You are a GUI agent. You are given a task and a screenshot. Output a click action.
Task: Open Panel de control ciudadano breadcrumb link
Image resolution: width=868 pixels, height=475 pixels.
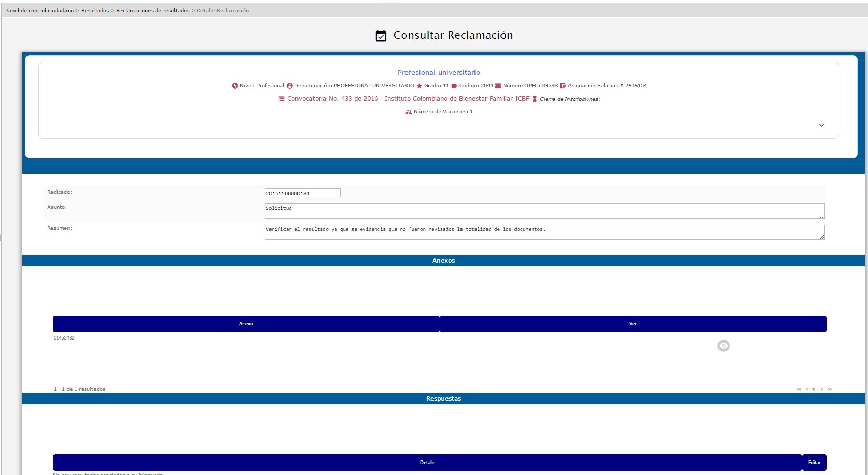click(x=39, y=10)
